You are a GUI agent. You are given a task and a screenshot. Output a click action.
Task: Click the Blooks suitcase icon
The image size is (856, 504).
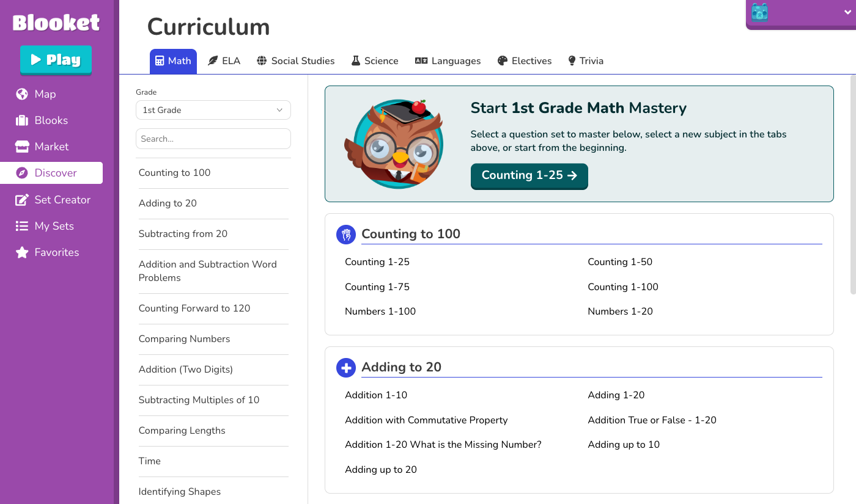(22, 120)
